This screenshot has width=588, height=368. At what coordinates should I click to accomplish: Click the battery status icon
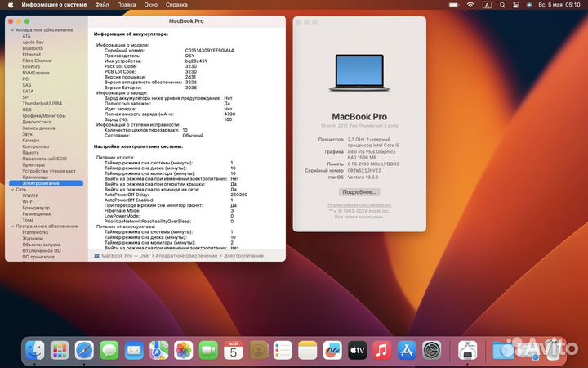(x=454, y=5)
